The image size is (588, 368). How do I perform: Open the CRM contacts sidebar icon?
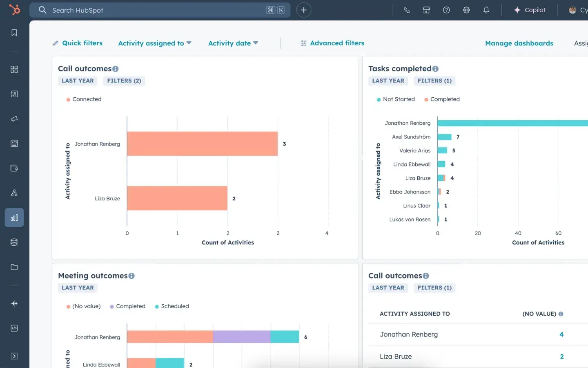coord(14,94)
